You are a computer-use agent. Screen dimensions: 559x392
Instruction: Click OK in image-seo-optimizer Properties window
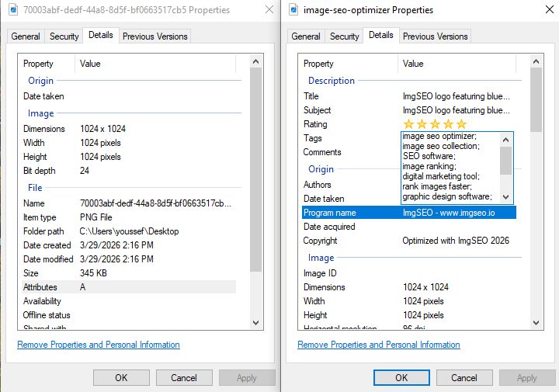tap(401, 378)
